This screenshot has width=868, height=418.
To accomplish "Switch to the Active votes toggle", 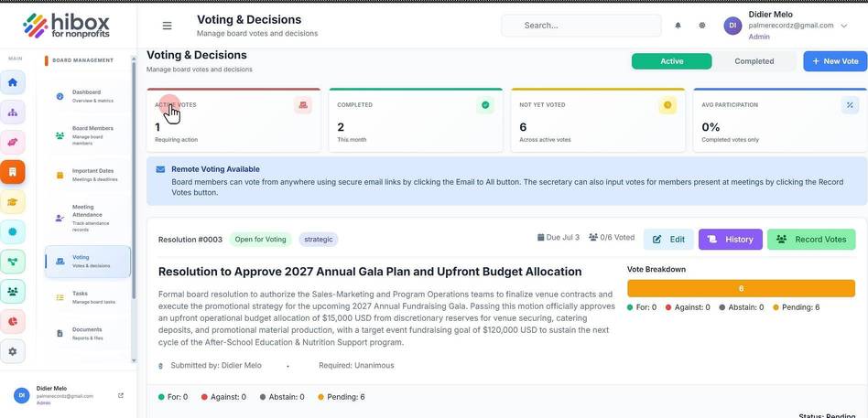I will click(671, 61).
